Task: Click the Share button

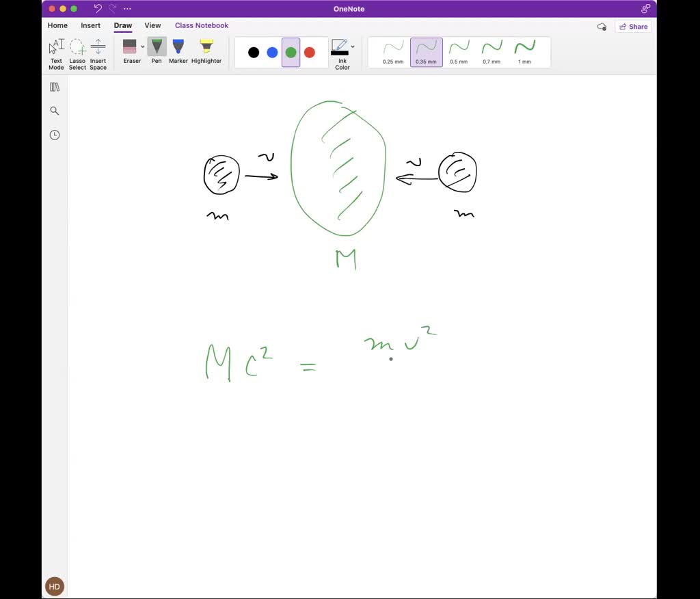Action: 633,26
